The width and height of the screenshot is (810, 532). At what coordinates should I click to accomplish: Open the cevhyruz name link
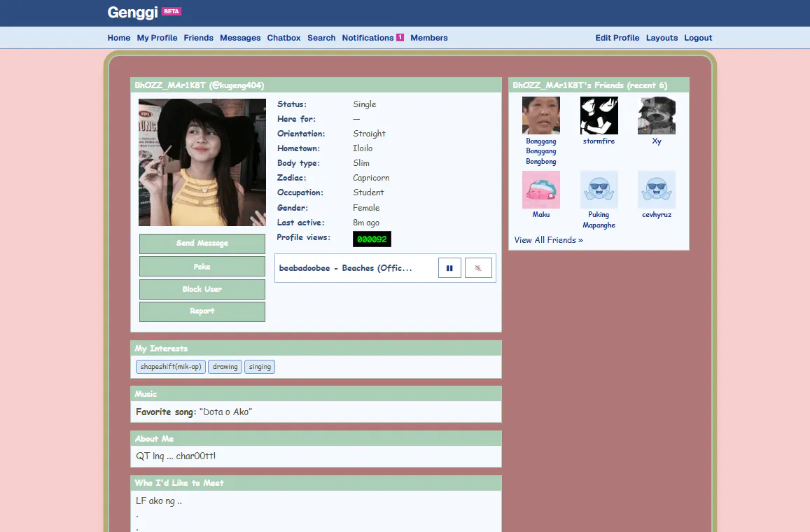(657, 214)
